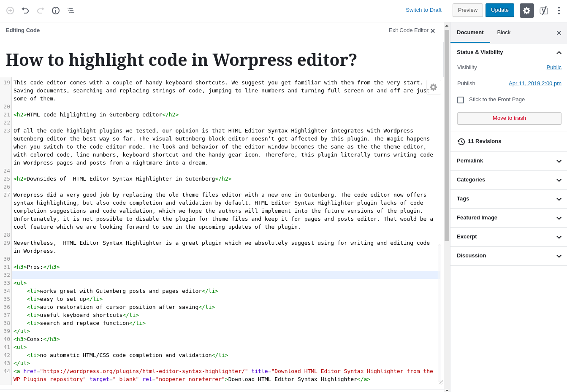
Task: Click the syntax highlighter gear inside the code editor
Action: pos(433,87)
